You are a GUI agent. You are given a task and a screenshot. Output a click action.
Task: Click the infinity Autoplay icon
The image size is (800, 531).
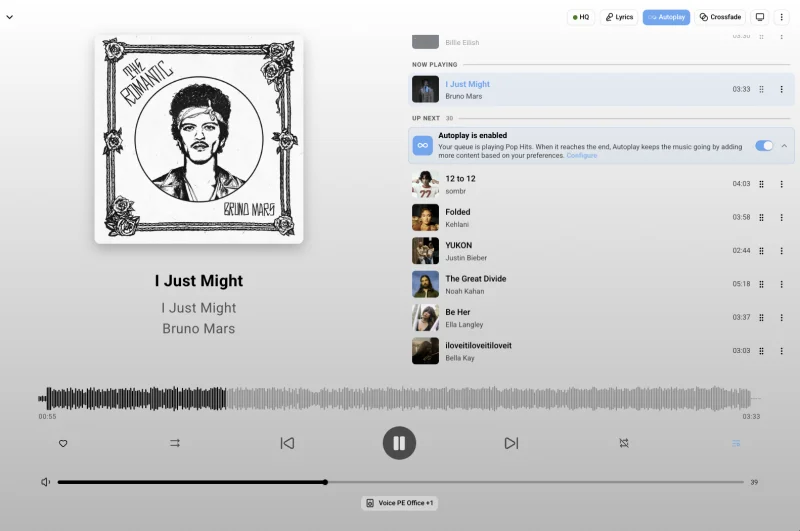click(422, 145)
